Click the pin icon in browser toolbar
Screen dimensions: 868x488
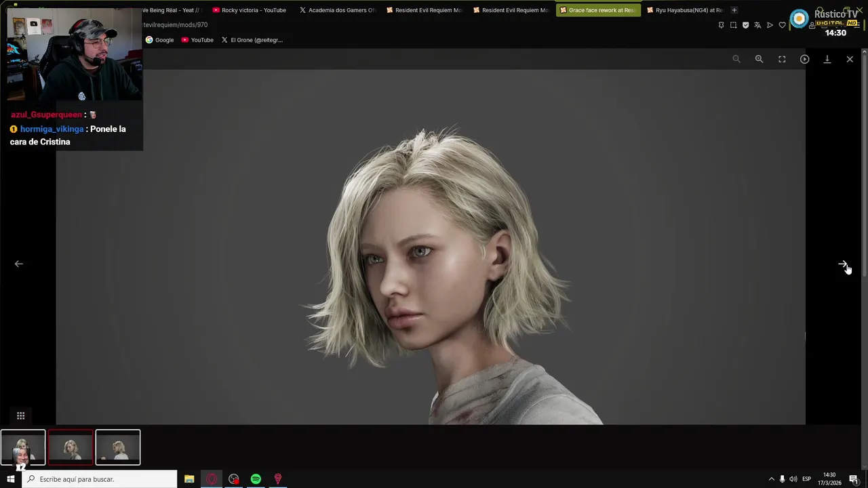[721, 25]
